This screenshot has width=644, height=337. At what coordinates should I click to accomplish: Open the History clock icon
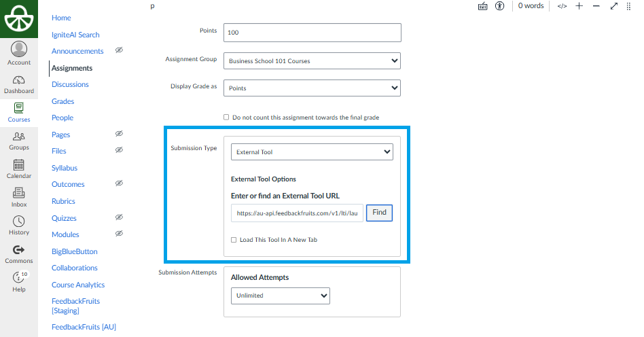(19, 226)
